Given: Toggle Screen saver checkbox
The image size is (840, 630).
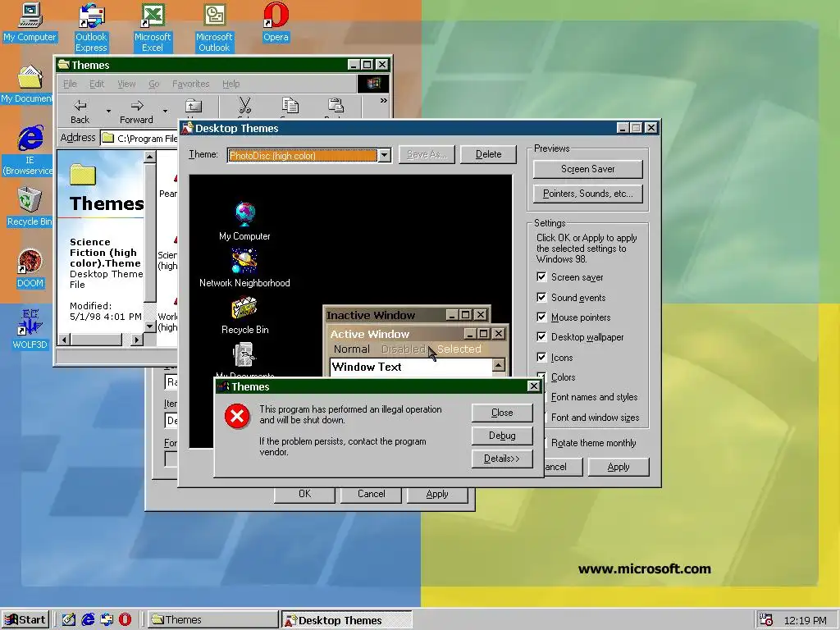Looking at the screenshot, I should [541, 277].
